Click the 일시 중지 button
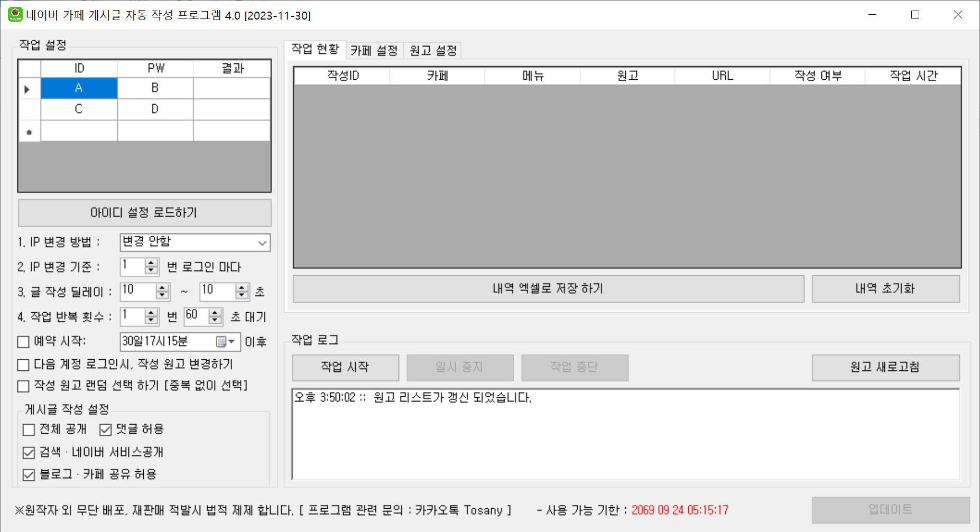Viewport: 980px width, 532px height. coord(460,367)
